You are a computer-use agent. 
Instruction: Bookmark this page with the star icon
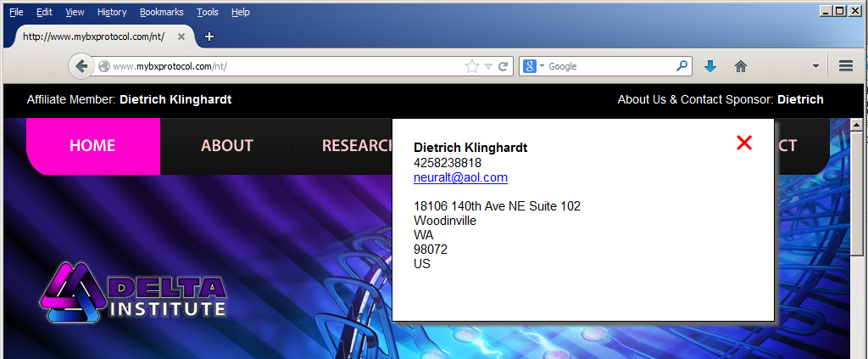click(471, 66)
